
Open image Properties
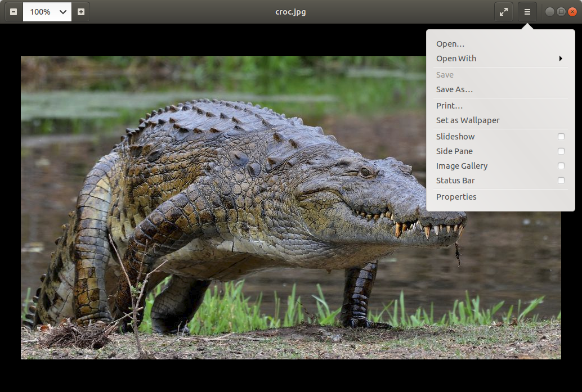point(456,197)
